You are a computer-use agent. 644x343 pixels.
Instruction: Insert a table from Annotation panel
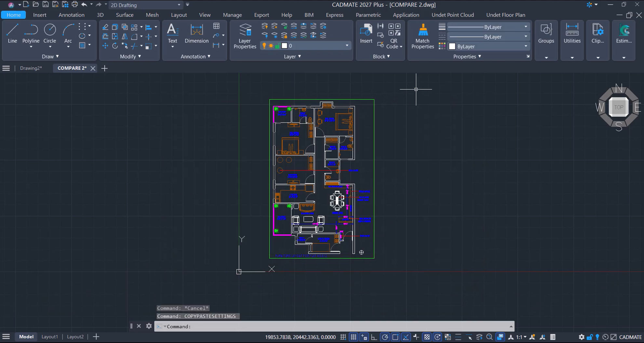pyautogui.click(x=216, y=26)
